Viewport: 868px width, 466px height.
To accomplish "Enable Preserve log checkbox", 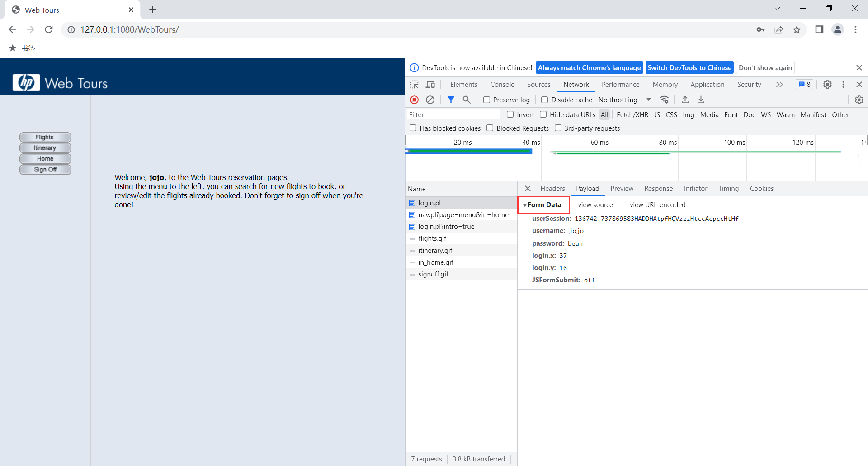I will (486, 100).
